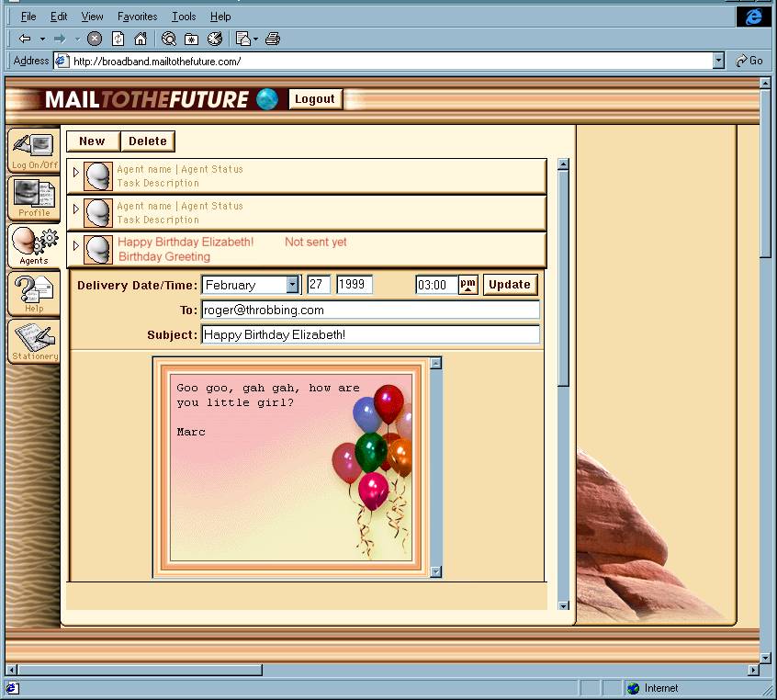
Task: Open the Favorites menu
Action: tap(137, 17)
